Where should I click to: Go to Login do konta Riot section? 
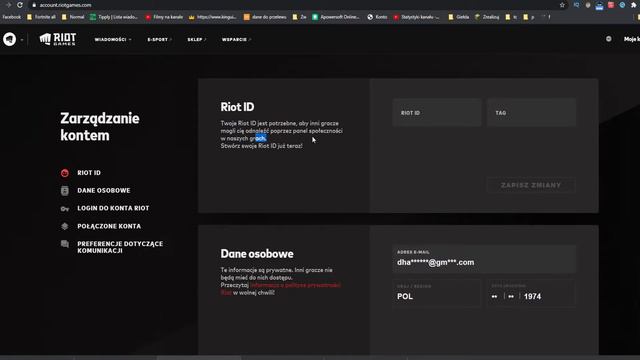(113, 208)
